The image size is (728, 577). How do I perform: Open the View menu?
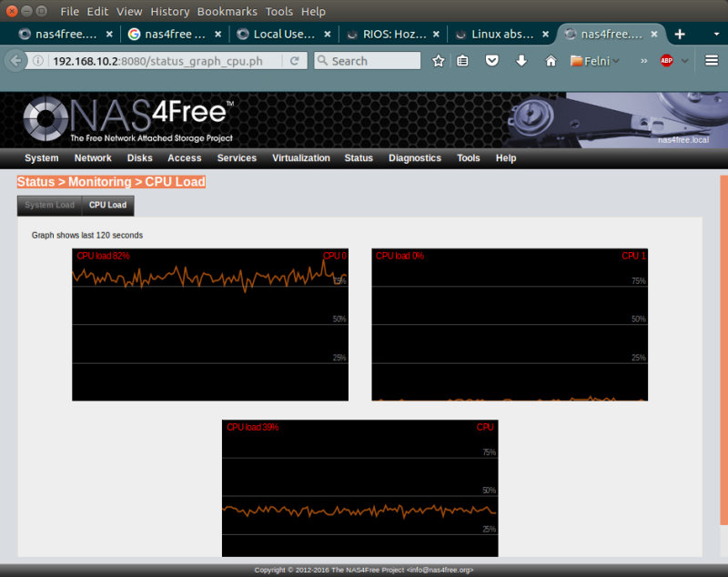(x=129, y=11)
